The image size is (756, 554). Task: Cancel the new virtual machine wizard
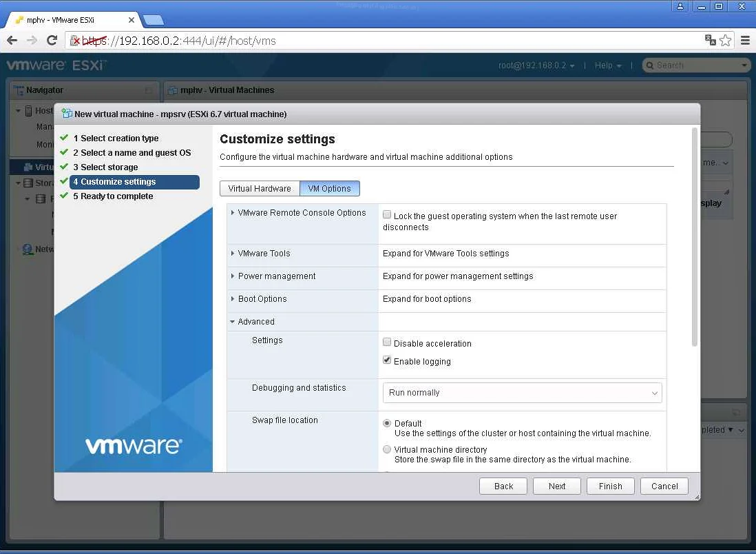point(663,486)
